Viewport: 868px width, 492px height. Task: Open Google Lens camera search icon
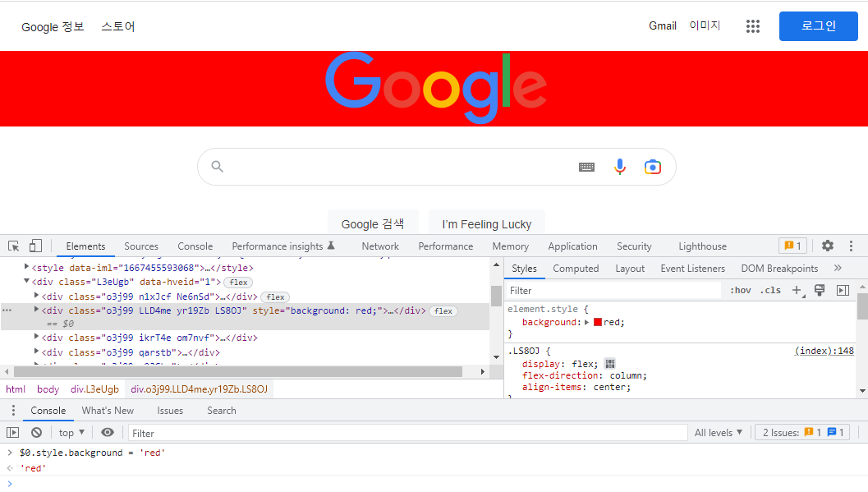pos(653,167)
